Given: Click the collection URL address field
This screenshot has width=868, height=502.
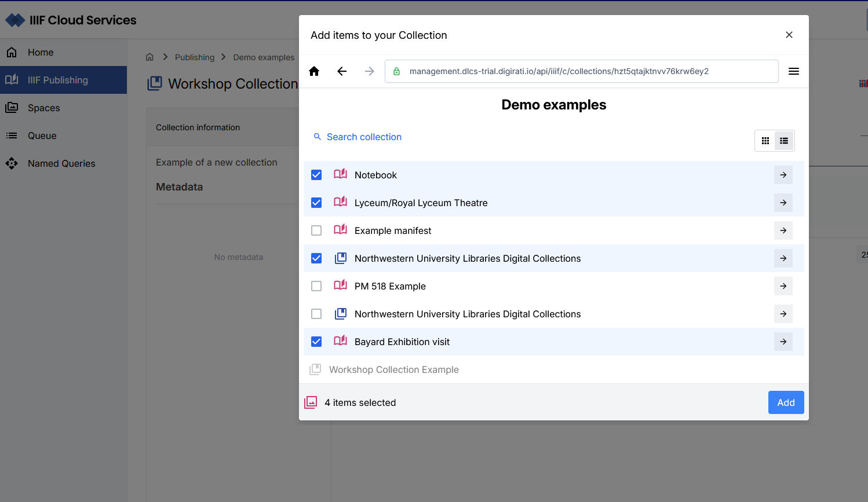Looking at the screenshot, I should (582, 71).
